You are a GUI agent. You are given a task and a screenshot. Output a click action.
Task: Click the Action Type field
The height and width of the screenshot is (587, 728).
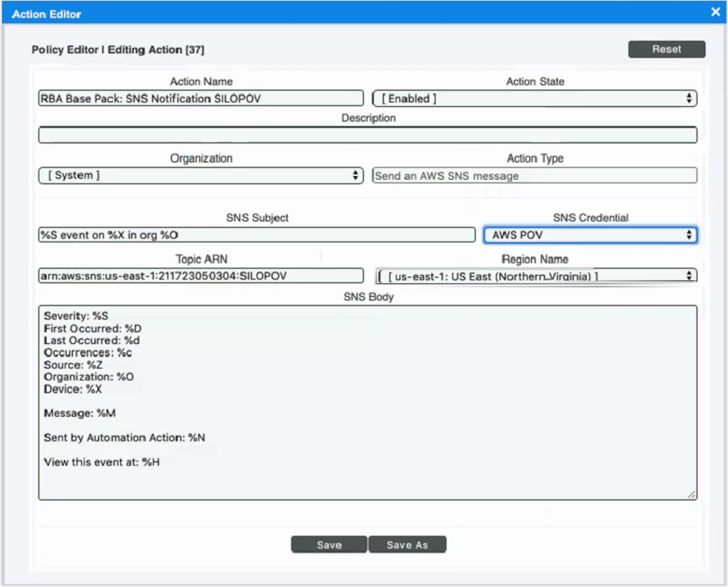(534, 176)
